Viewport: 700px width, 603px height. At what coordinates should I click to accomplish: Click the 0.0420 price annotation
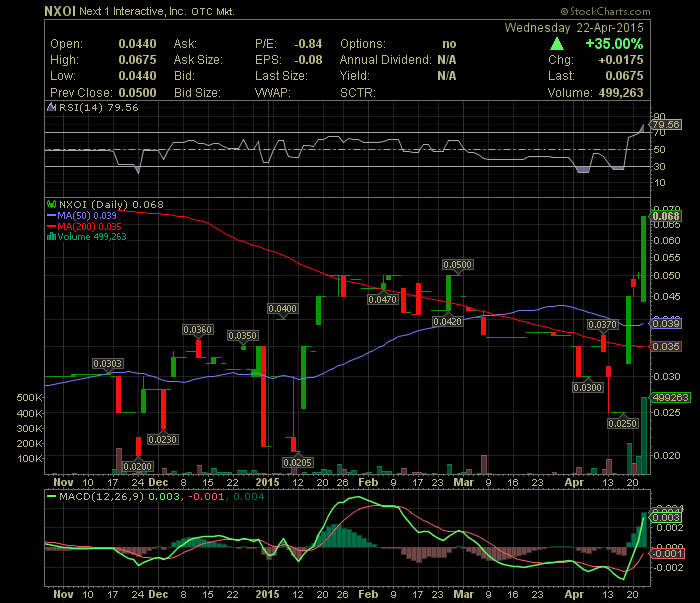pyautogui.click(x=448, y=321)
